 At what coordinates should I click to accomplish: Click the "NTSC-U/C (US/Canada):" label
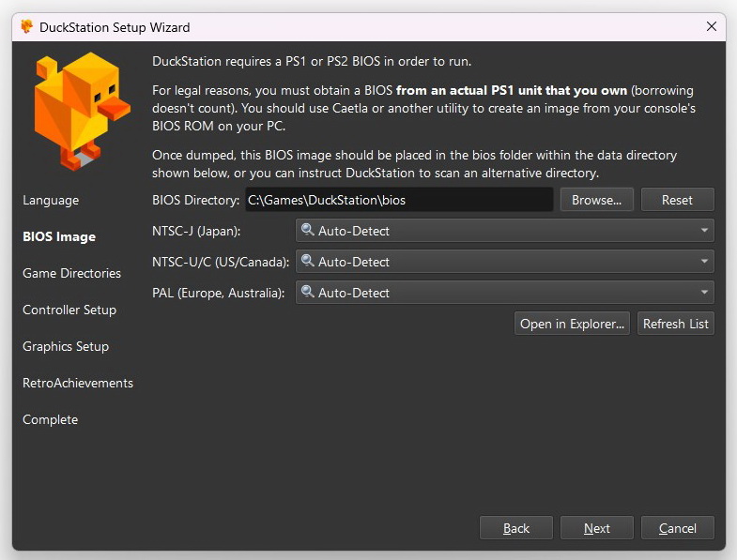(221, 262)
